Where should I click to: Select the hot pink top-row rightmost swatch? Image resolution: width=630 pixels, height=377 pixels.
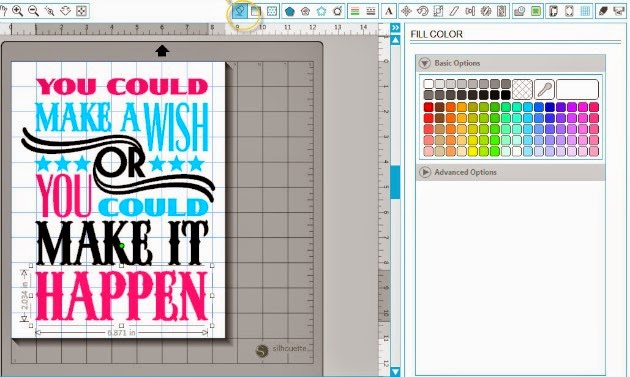point(594,107)
